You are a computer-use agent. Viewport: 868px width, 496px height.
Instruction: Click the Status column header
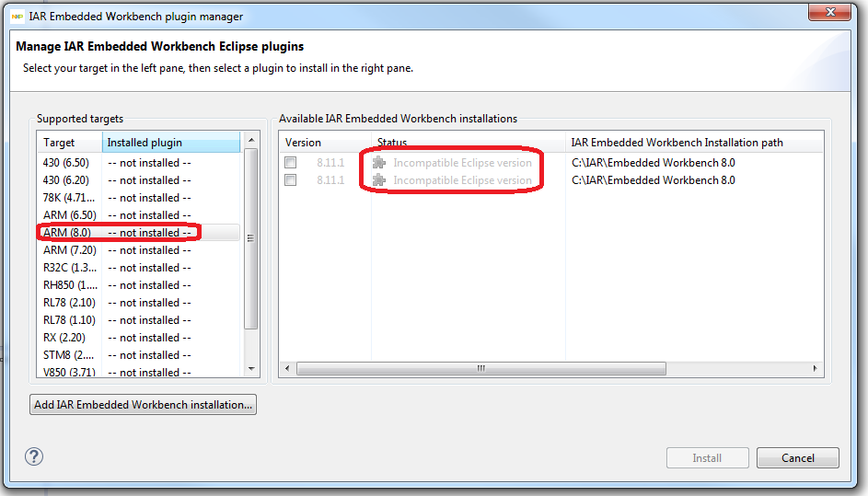[469, 143]
